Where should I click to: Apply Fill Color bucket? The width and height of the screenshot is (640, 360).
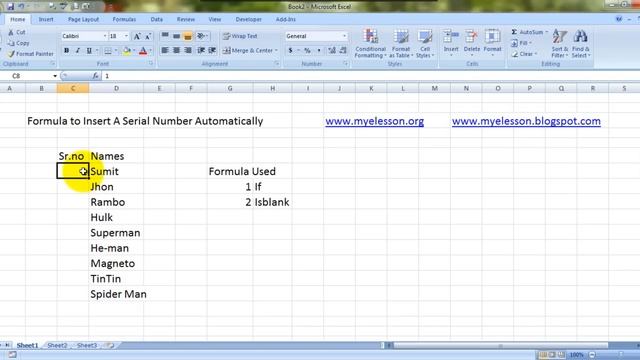[127, 51]
